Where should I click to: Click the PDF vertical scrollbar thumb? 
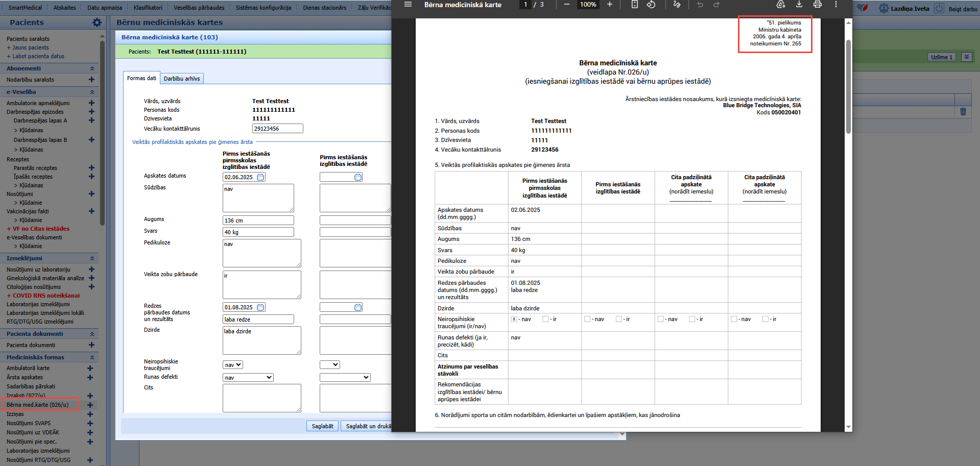point(848,87)
